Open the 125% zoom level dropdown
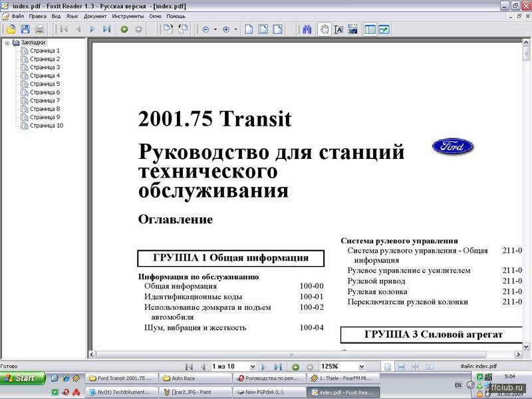 click(x=362, y=367)
